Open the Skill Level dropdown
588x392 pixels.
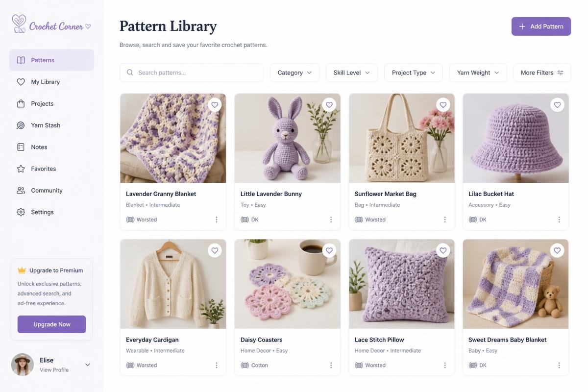[352, 73]
